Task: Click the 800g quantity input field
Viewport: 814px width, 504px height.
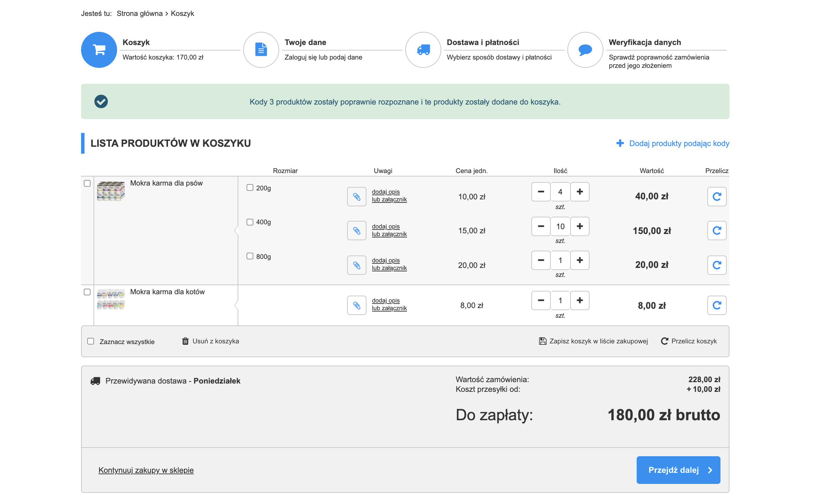Action: 560,260
